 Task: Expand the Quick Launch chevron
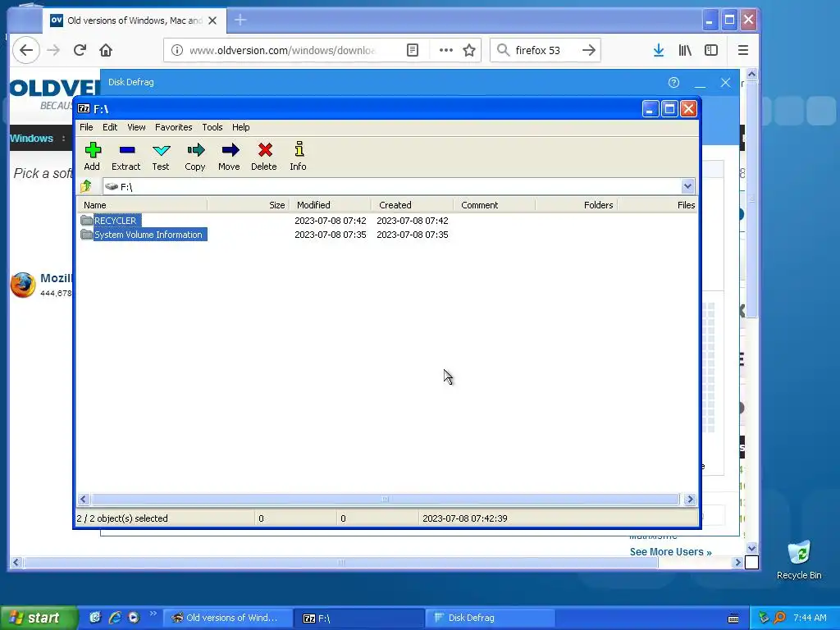click(x=153, y=614)
